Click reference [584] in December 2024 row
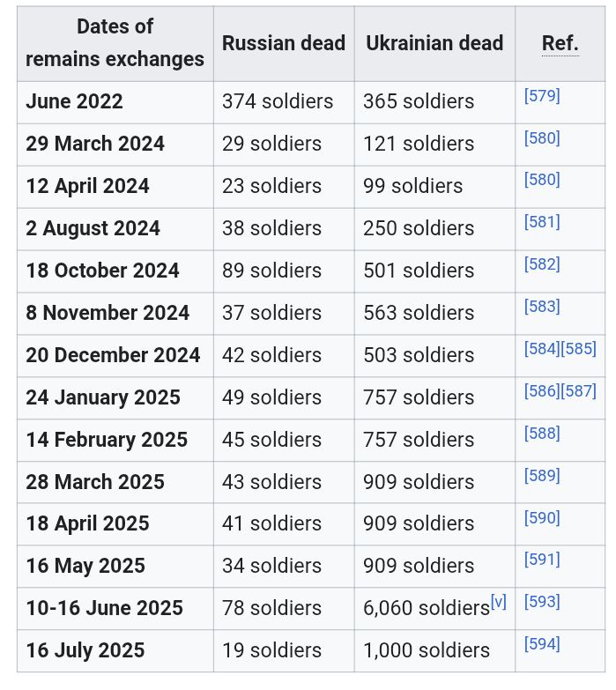 (x=542, y=348)
